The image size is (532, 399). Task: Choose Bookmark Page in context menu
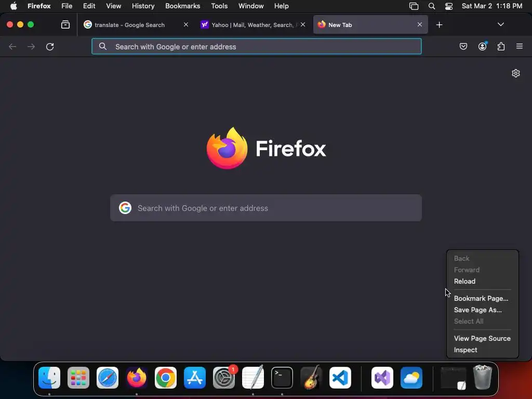click(x=481, y=299)
